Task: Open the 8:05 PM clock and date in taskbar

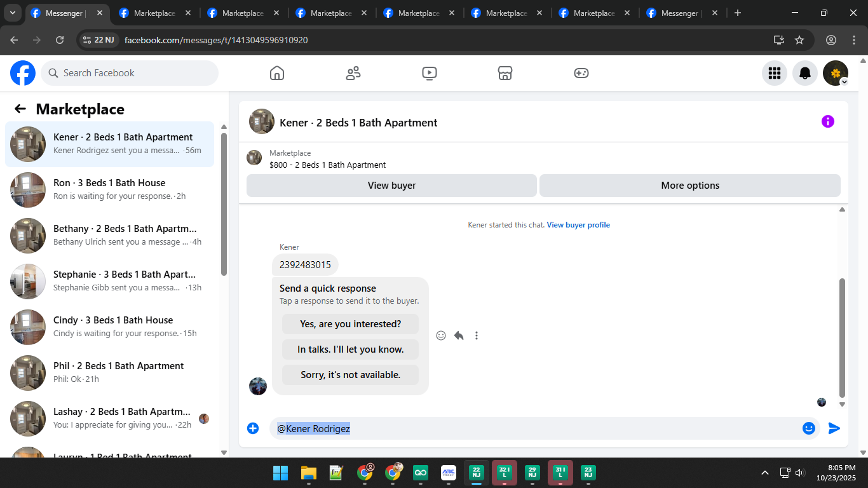Action: [x=836, y=473]
